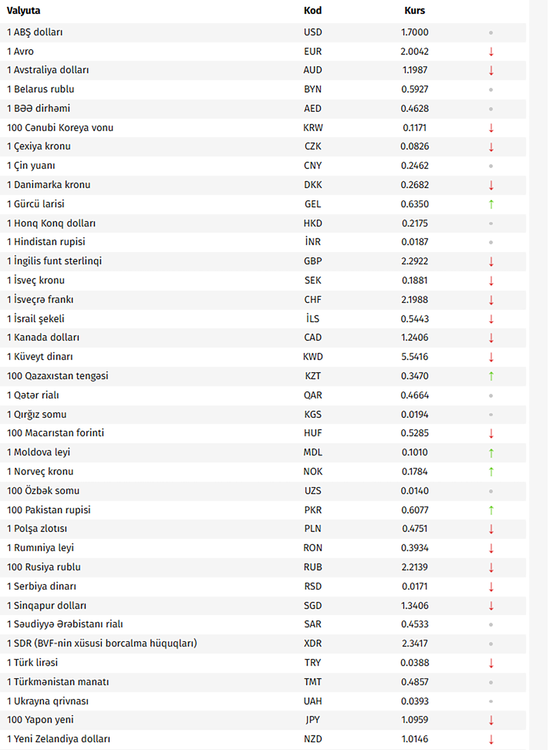Click the EUR rate value 2.0042
Image resolution: width=560 pixels, height=750 pixels.
point(415,51)
